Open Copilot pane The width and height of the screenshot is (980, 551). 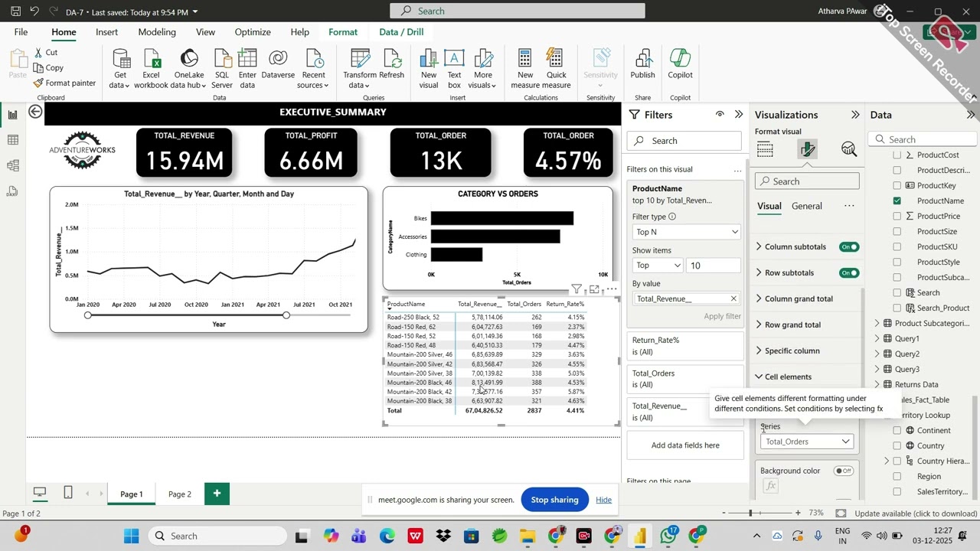click(680, 64)
